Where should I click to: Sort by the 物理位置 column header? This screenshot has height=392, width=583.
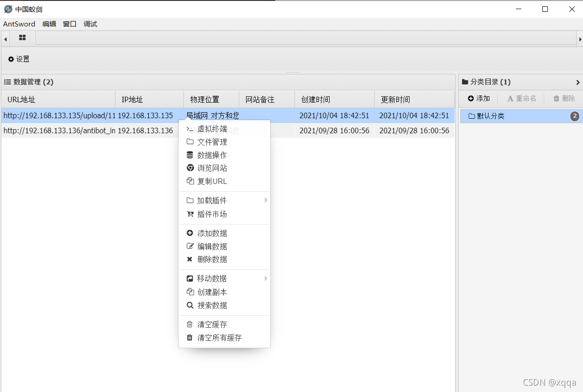[211, 99]
